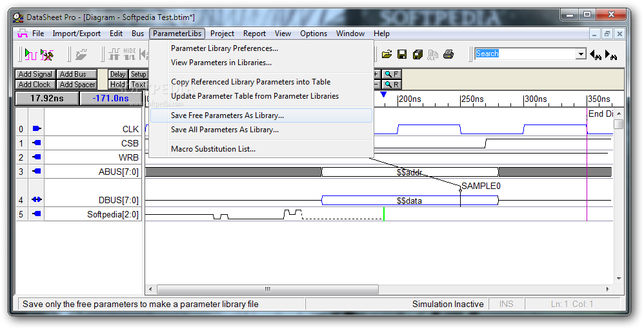Screen dimensions: 644x329
Task: Click the Add Spacer button
Action: (x=77, y=85)
